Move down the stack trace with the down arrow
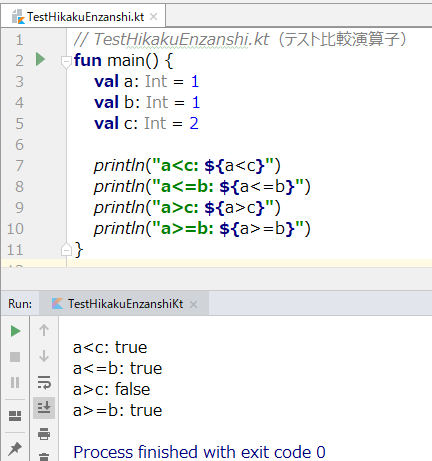The height and width of the screenshot is (461, 432). pos(44,356)
